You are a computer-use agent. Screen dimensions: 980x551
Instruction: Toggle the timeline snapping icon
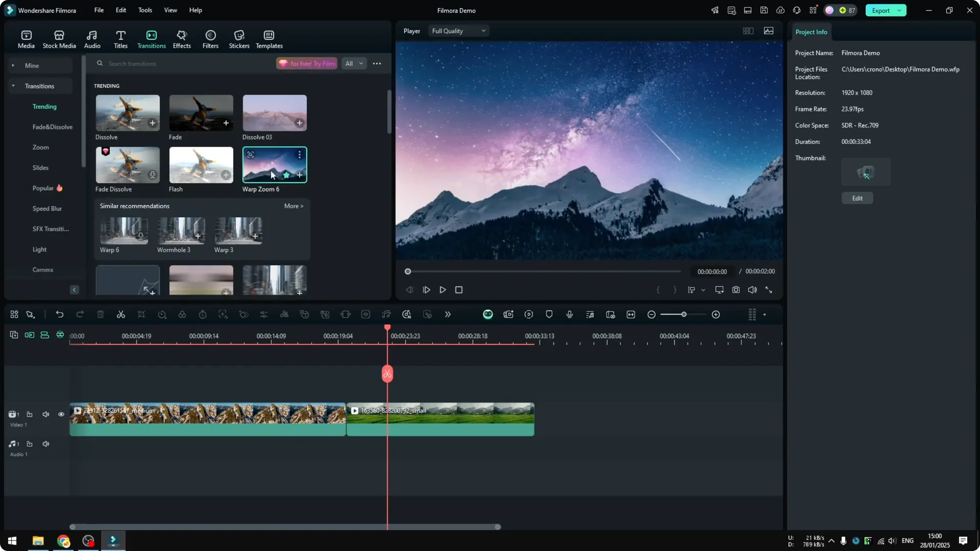pyautogui.click(x=60, y=335)
